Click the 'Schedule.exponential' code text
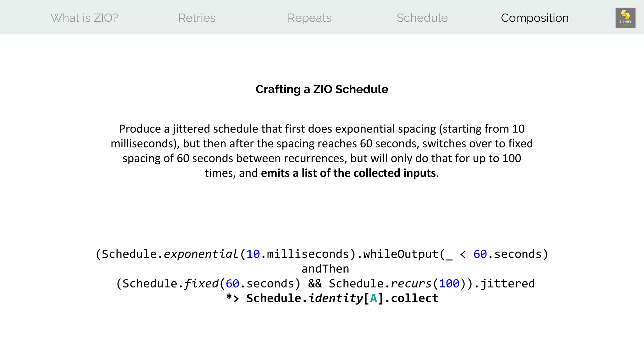Screen dimensions: 644x362 pos(170,254)
